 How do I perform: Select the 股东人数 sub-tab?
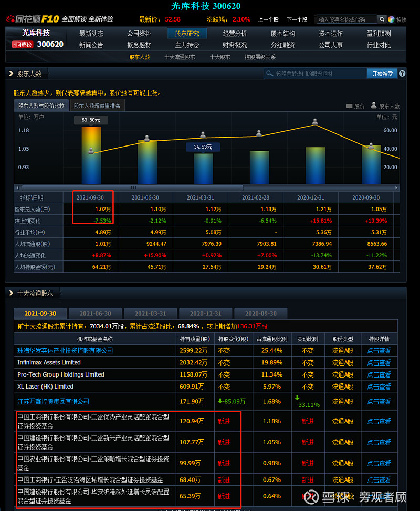[x=140, y=57]
